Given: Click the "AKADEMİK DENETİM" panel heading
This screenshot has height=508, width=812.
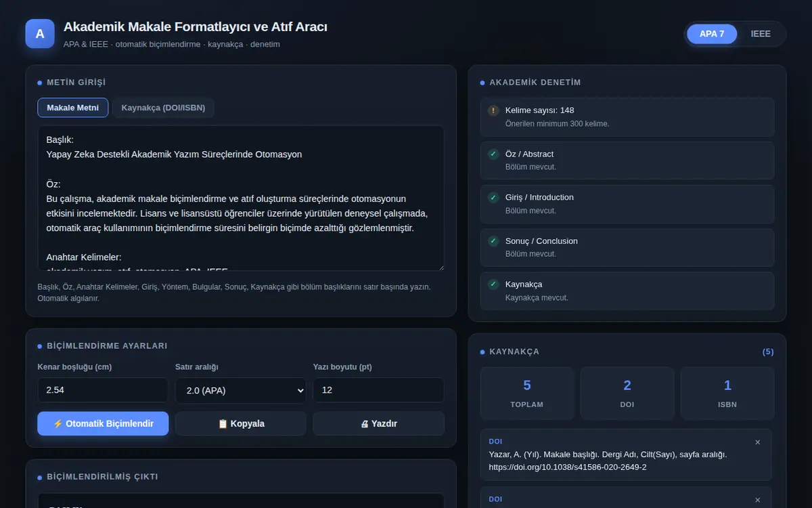Looking at the screenshot, I should click(535, 83).
